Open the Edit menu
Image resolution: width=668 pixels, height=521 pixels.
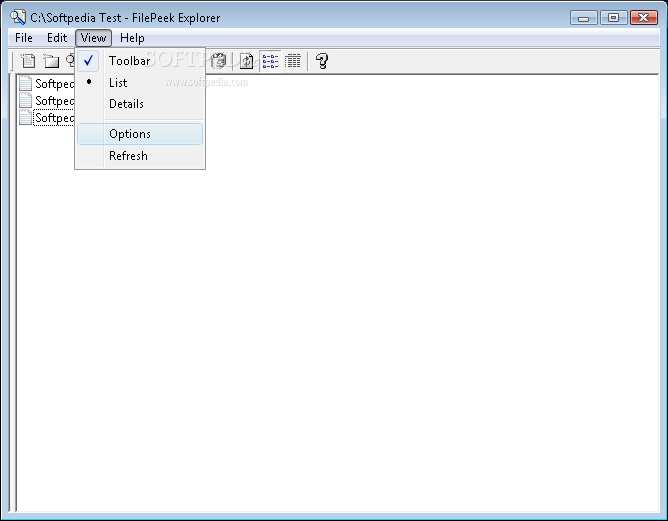[57, 38]
